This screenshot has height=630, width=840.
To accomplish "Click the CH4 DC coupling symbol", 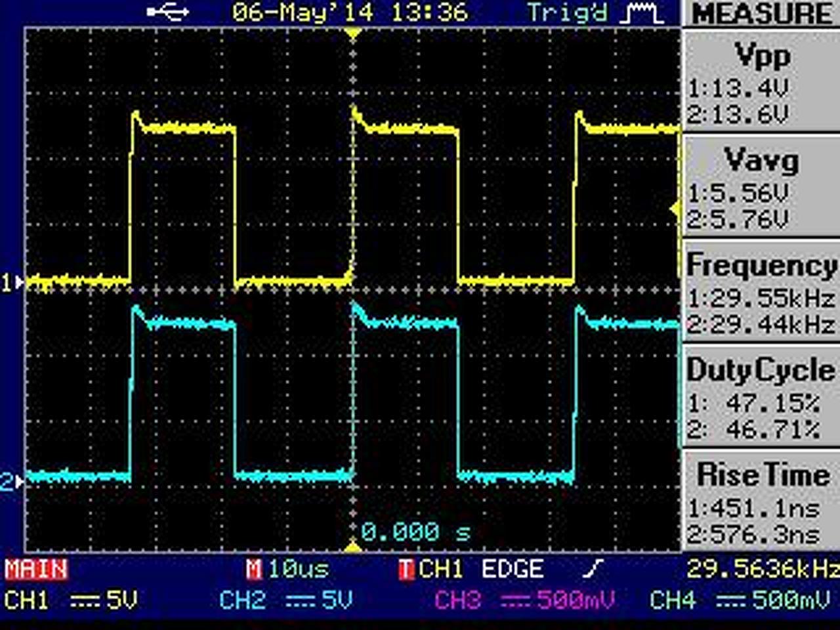I will coord(731,600).
